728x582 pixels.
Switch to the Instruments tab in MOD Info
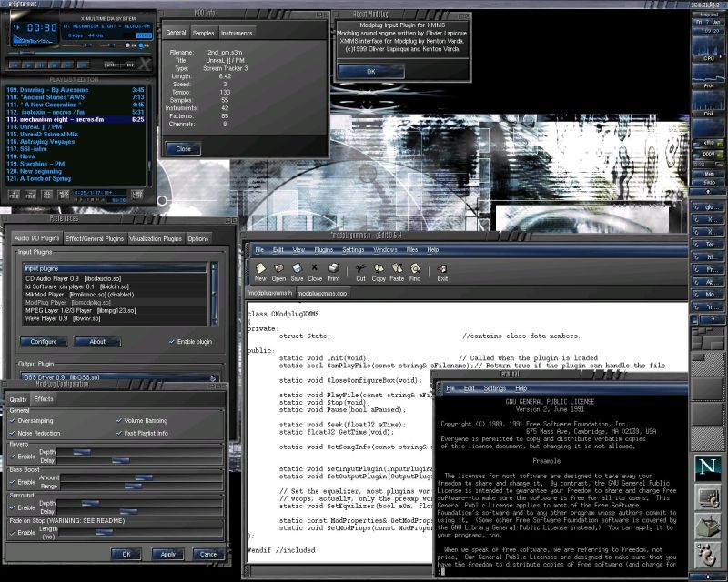click(237, 33)
